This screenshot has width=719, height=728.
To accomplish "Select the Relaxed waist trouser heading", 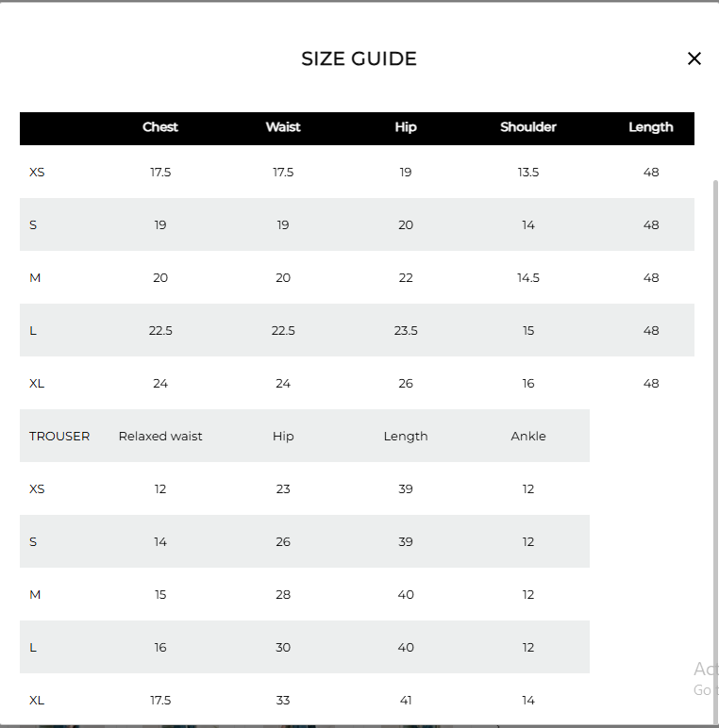I will tap(160, 437).
